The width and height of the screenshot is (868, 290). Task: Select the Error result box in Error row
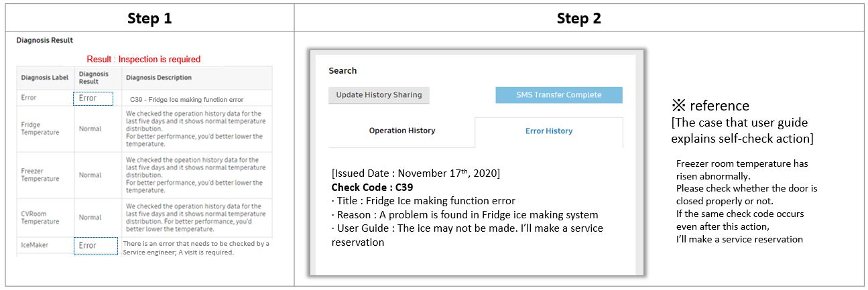click(92, 98)
